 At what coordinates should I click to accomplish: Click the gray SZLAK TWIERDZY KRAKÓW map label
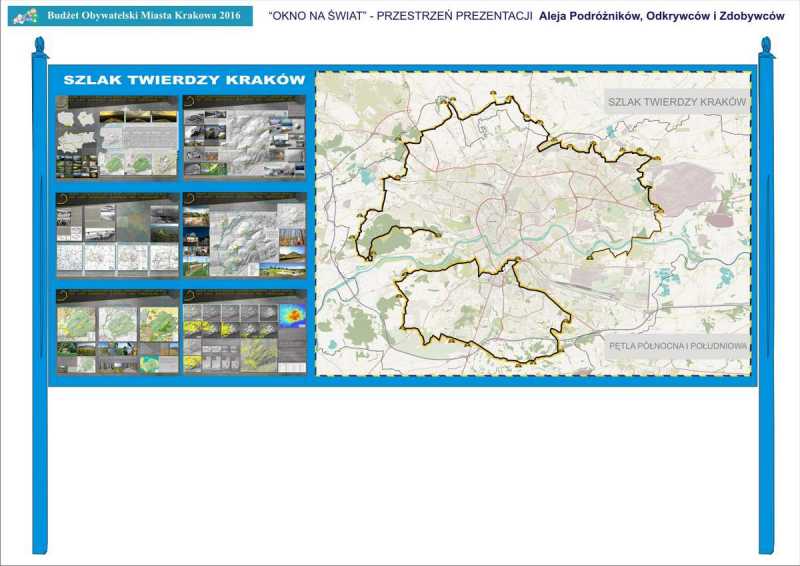[x=677, y=103]
